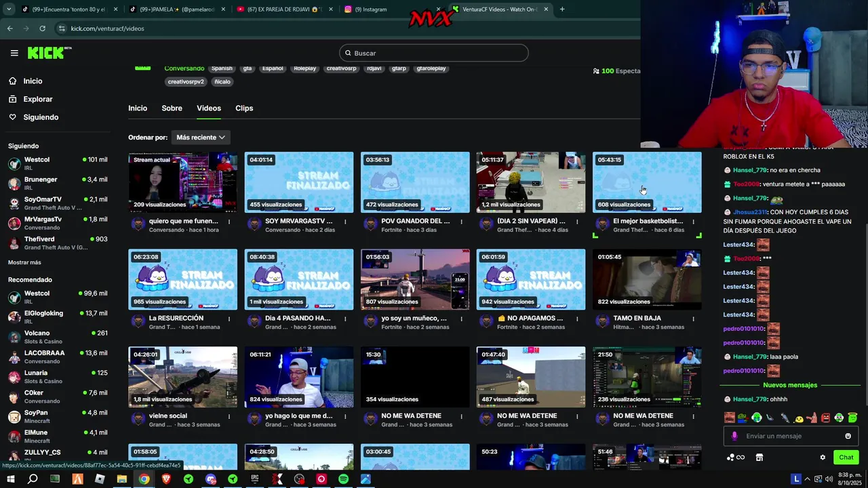Open the Más reciente sort dropdown
The image size is (868, 488).
coord(201,138)
